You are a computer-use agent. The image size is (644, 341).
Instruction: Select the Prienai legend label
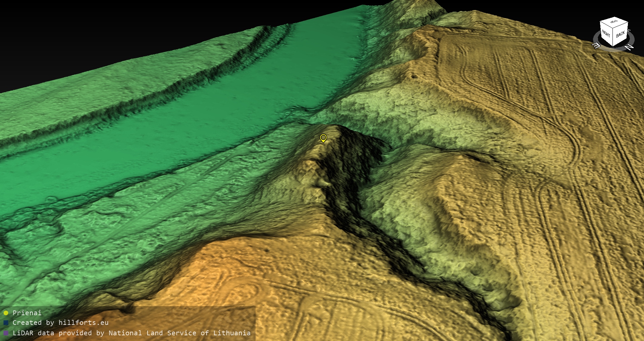coord(27,313)
